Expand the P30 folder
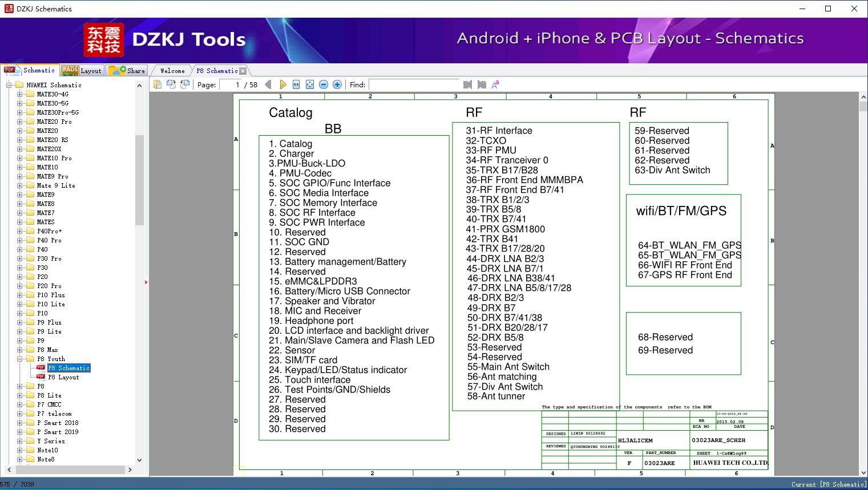 (19, 268)
